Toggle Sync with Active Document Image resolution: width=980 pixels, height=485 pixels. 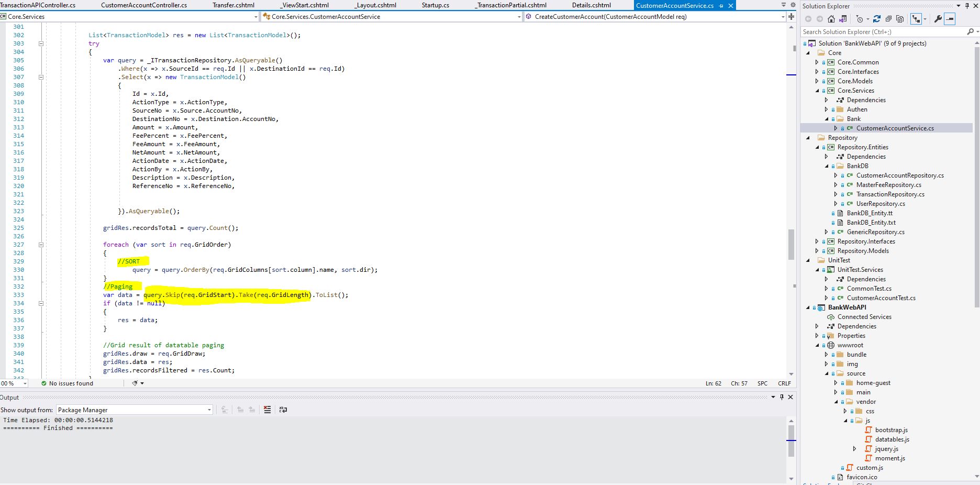pyautogui.click(x=917, y=19)
